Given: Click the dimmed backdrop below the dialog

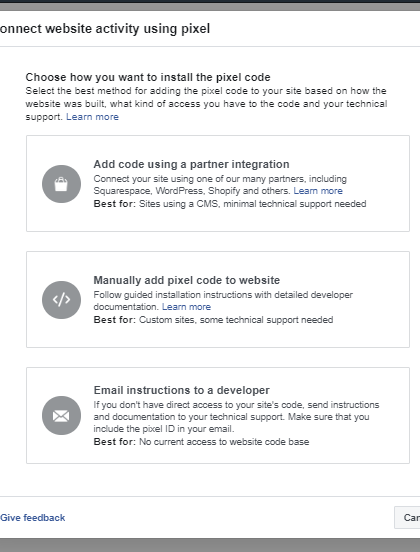Looking at the screenshot, I should [x=210, y=545].
